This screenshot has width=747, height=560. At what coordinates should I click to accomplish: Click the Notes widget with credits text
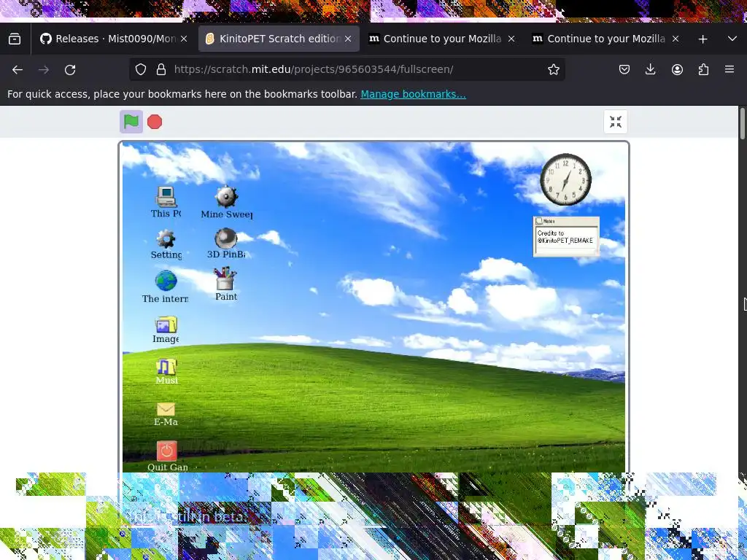[566, 237]
